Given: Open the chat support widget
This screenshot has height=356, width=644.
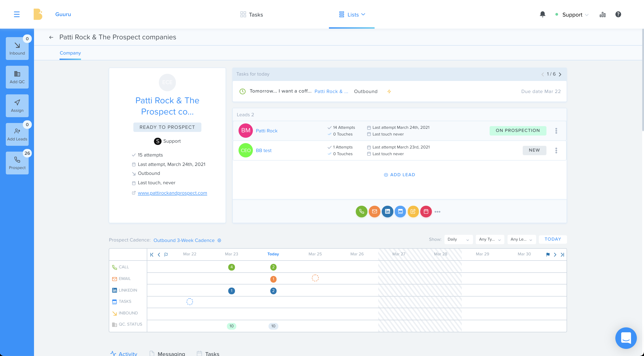Looking at the screenshot, I should pyautogui.click(x=626, y=338).
